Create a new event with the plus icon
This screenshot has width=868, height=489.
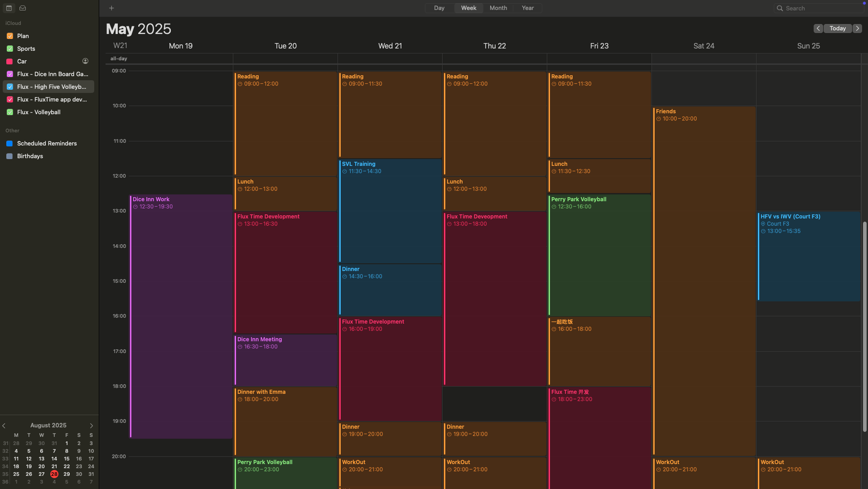[x=111, y=8]
